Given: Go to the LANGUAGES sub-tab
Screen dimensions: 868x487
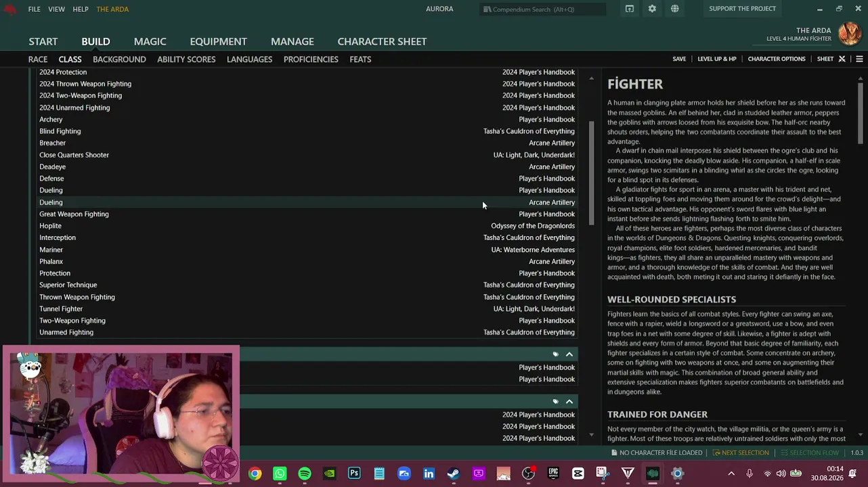Looking at the screenshot, I should (x=249, y=59).
